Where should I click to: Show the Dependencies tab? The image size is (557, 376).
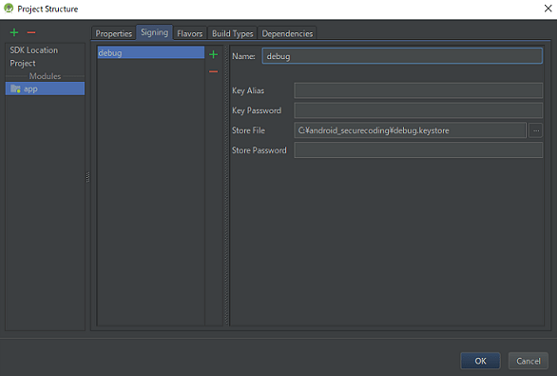[287, 33]
